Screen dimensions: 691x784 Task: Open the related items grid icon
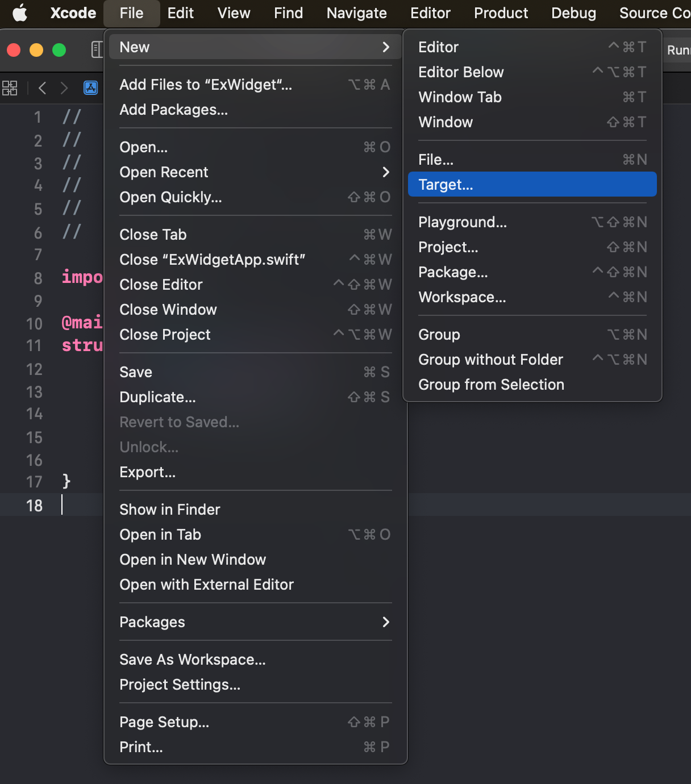point(10,87)
